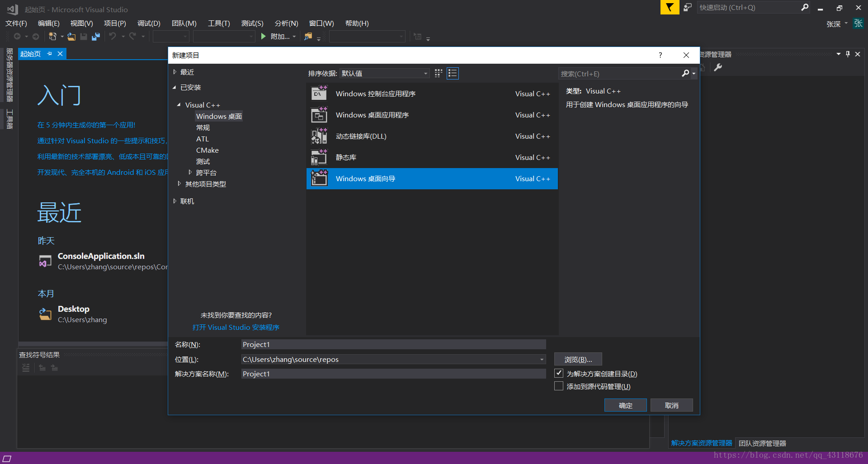Image resolution: width=868 pixels, height=464 pixels.
Task: Open the sort by 默认值 dropdown
Action: click(384, 73)
